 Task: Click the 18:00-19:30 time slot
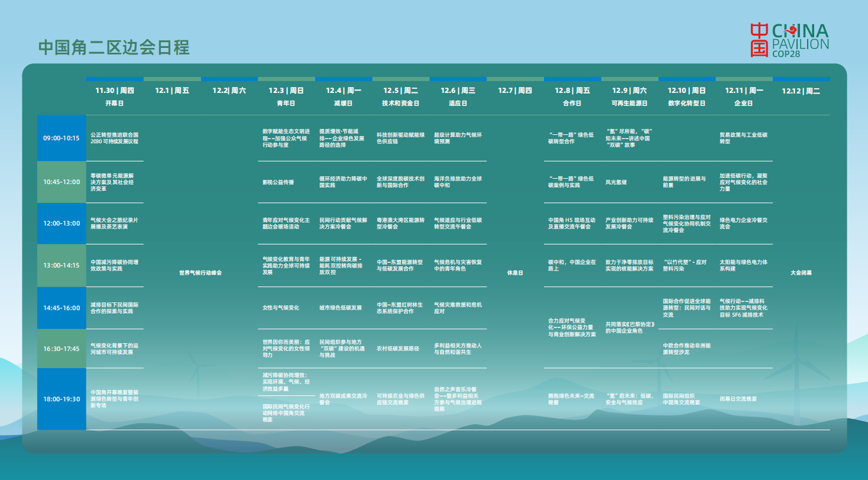pyautogui.click(x=61, y=399)
